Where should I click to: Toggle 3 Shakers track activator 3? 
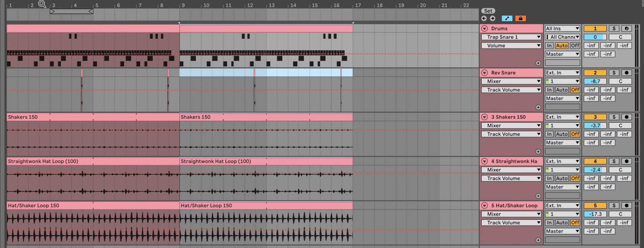(x=595, y=117)
